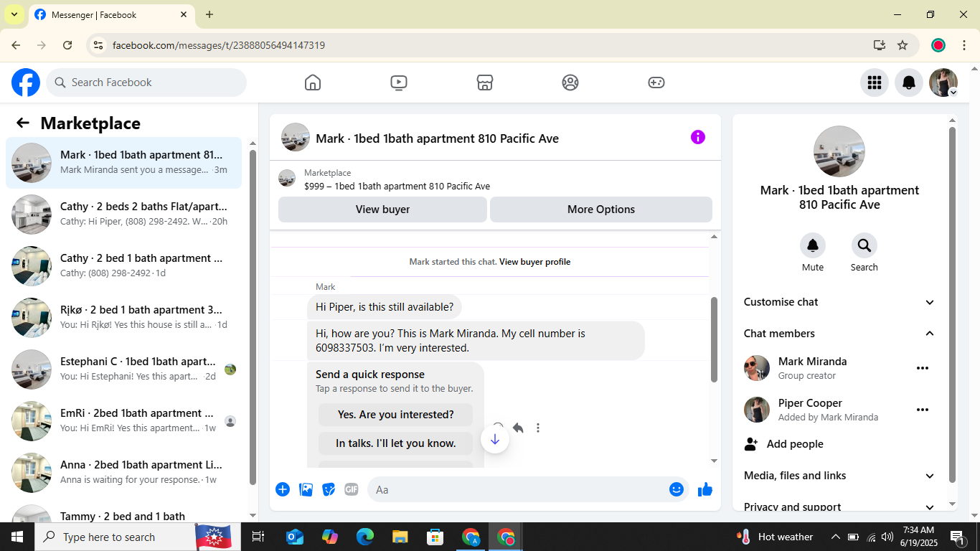980x551 pixels.
Task: Open Cathy 2 bed 1 bath conversation
Action: (x=123, y=266)
